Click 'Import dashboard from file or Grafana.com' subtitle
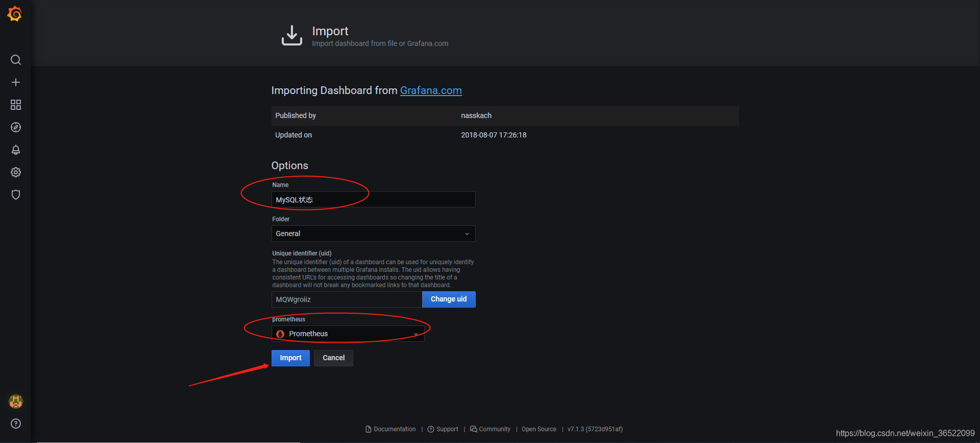 380,44
